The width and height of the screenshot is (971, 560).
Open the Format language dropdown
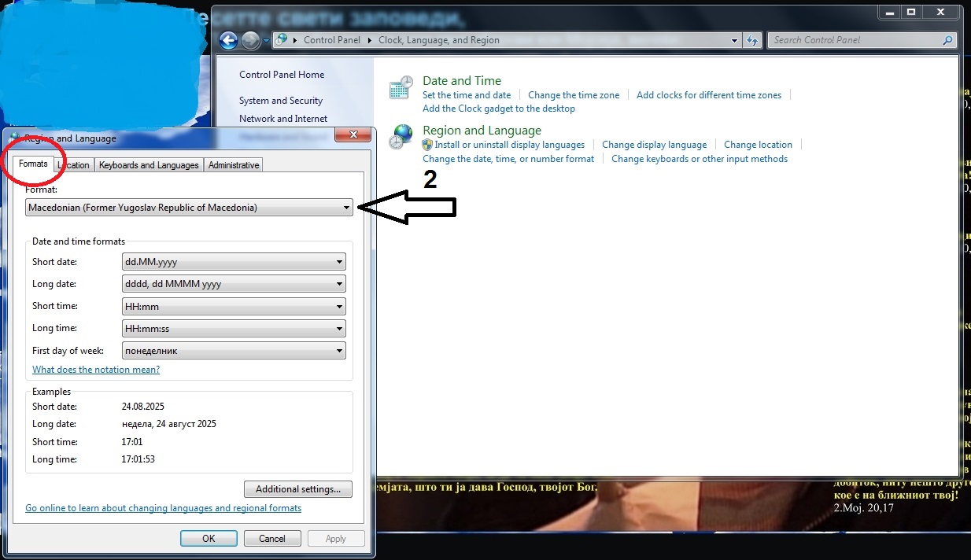pyautogui.click(x=189, y=208)
